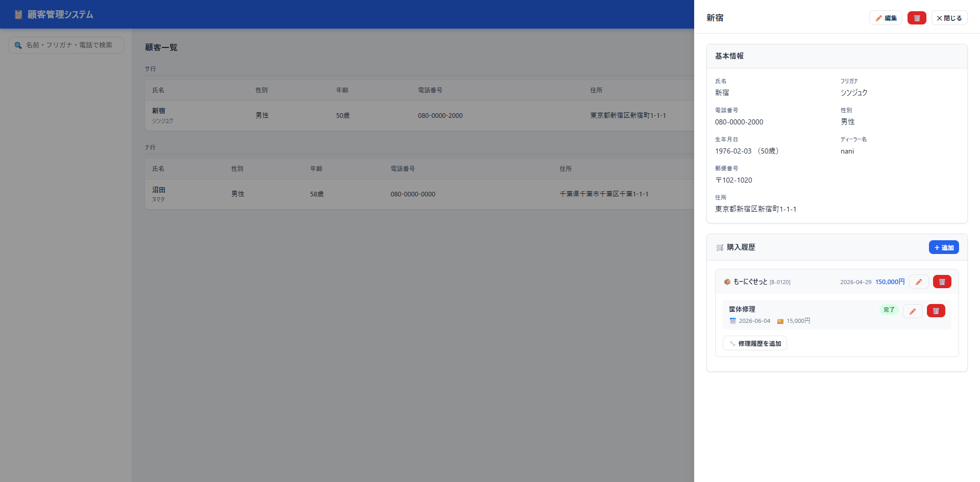Edit the もーにくせっと purchase via pencil icon
Viewport: 980px width, 482px height.
pyautogui.click(x=919, y=282)
